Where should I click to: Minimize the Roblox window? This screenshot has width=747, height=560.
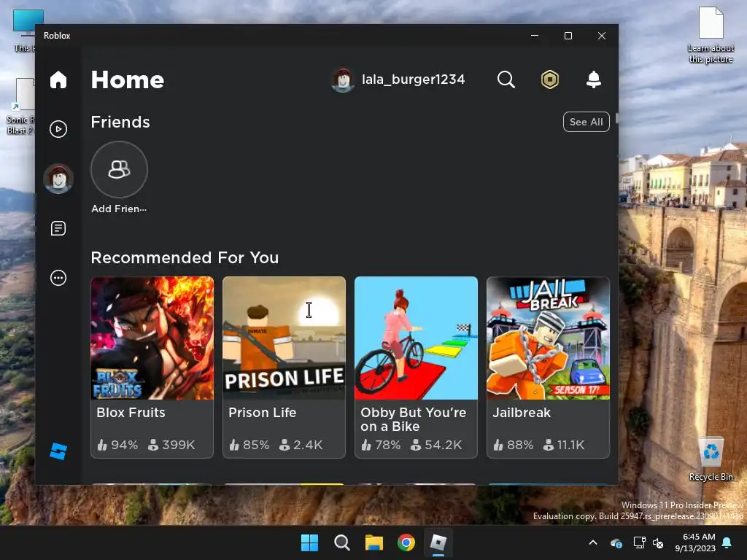(535, 36)
